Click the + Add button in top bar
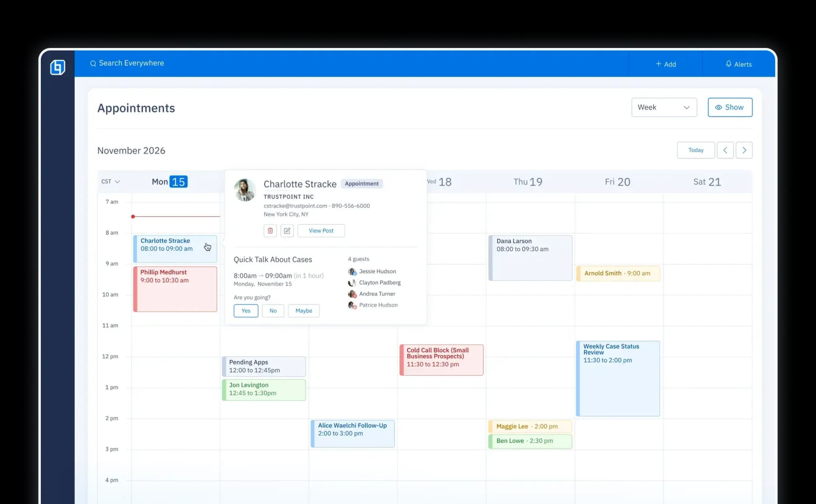This screenshot has height=504, width=816. (666, 64)
